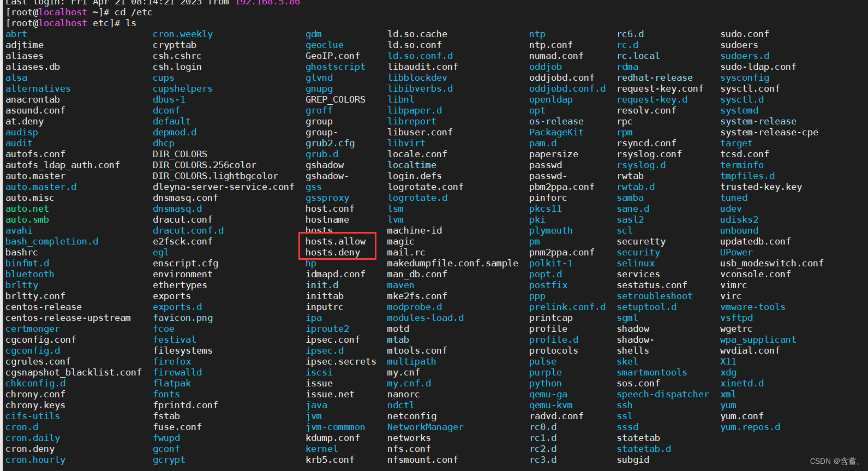868x471 pixels.
Task: Select redhat-release entry
Action: coord(655,77)
